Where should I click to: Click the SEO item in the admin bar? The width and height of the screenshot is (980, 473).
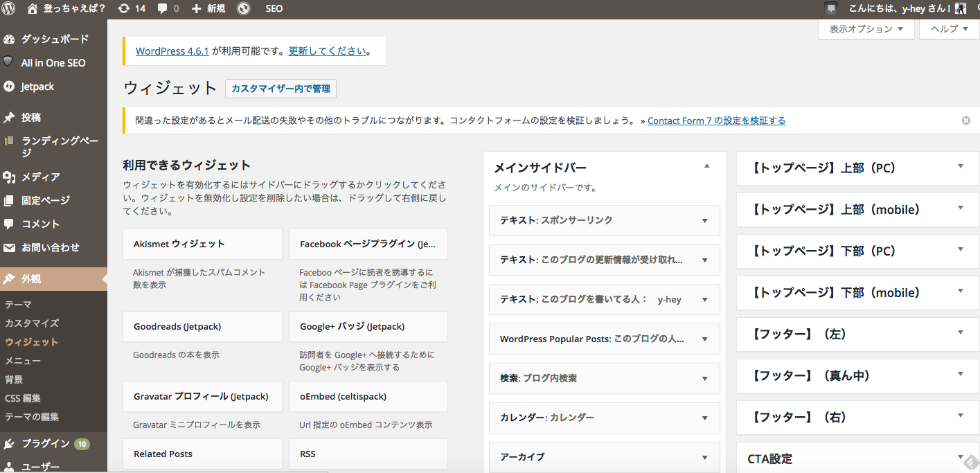tap(274, 9)
